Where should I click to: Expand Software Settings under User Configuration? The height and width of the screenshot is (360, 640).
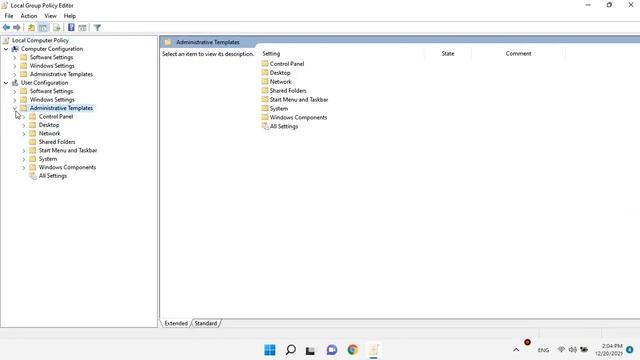pyautogui.click(x=15, y=91)
